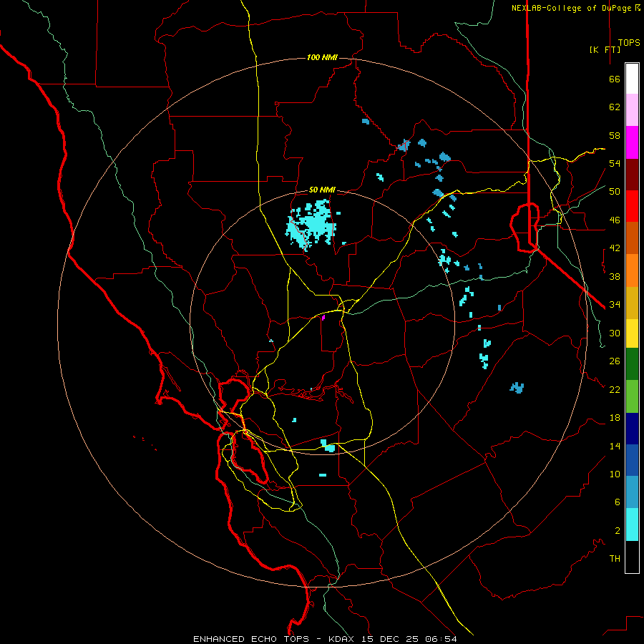The height and width of the screenshot is (644, 644).
Task: Click the 14 legend value label
Action: [x=615, y=446]
